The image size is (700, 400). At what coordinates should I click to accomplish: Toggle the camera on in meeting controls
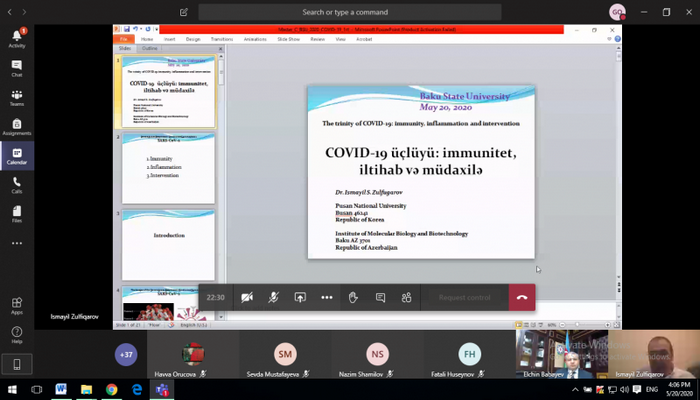pos(246,297)
